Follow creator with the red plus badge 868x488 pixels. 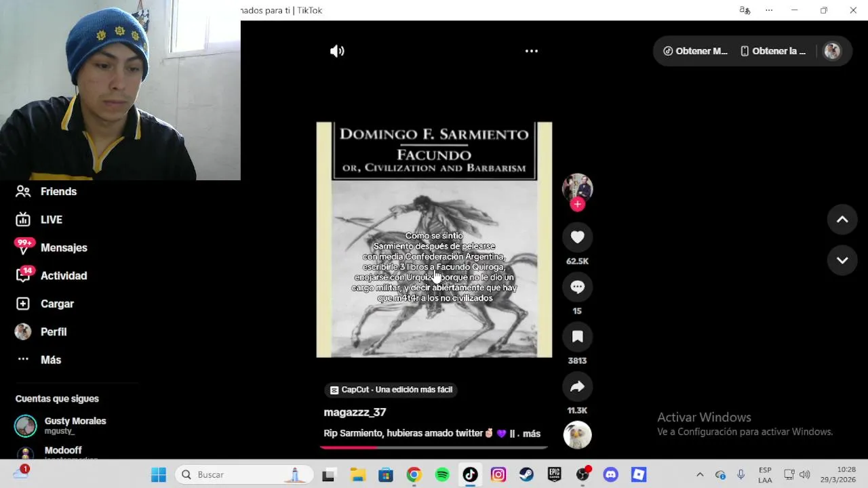pos(577,204)
